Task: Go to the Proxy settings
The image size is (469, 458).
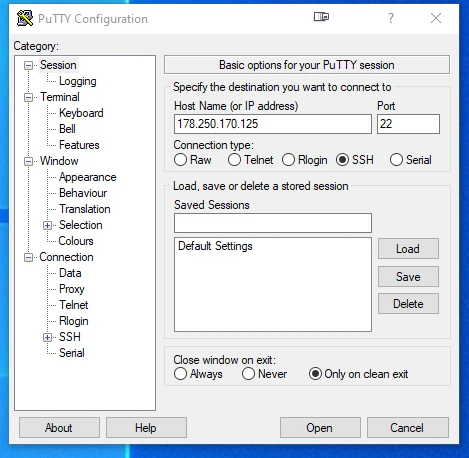Action: coord(72,289)
